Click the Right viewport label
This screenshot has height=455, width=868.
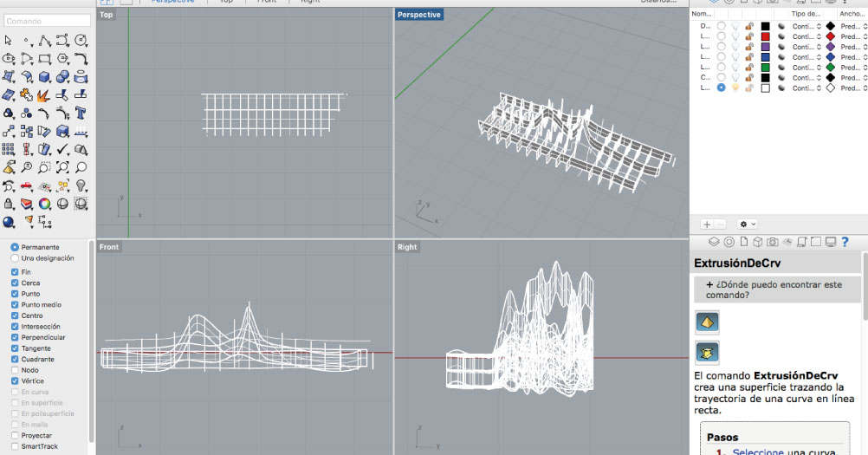pyautogui.click(x=407, y=247)
